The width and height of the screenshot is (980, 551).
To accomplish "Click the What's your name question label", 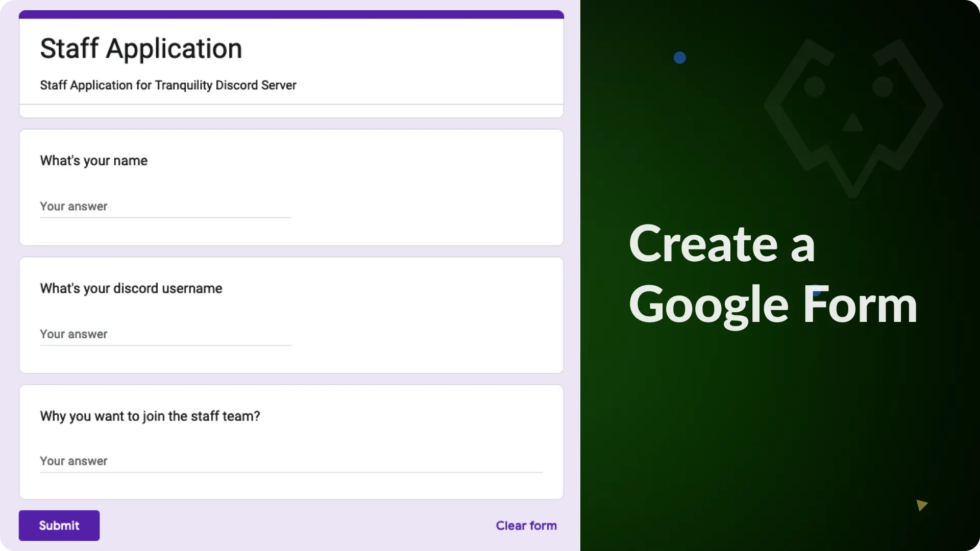I will coord(94,161).
